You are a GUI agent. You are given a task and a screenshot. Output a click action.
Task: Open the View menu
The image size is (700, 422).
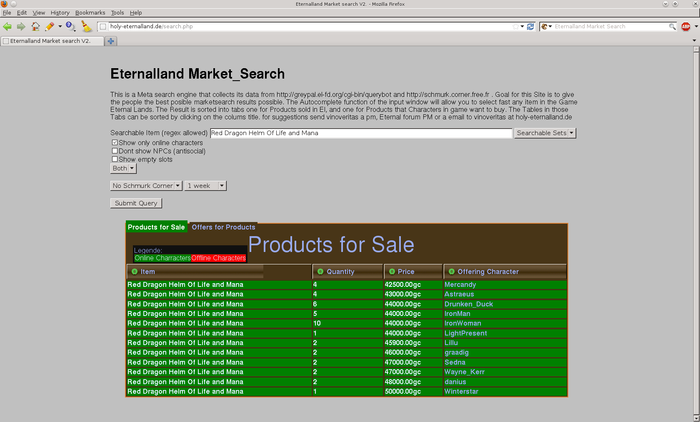38,13
